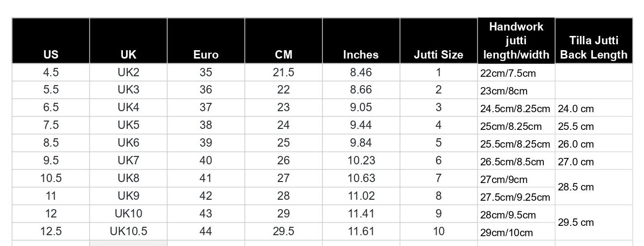Select the US 12.5 cell
The height and width of the screenshot is (246, 644).
pyautogui.click(x=51, y=231)
